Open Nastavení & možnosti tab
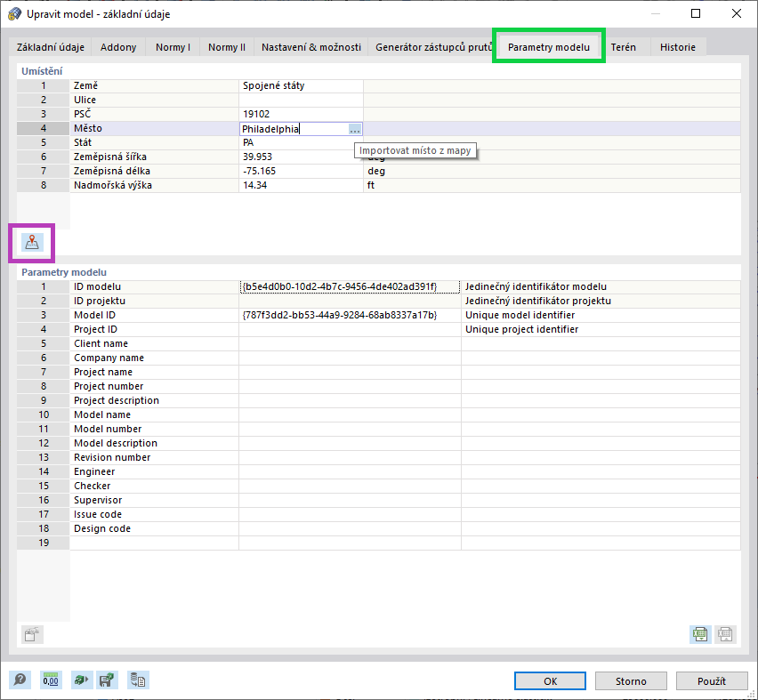This screenshot has width=758, height=700. click(311, 47)
